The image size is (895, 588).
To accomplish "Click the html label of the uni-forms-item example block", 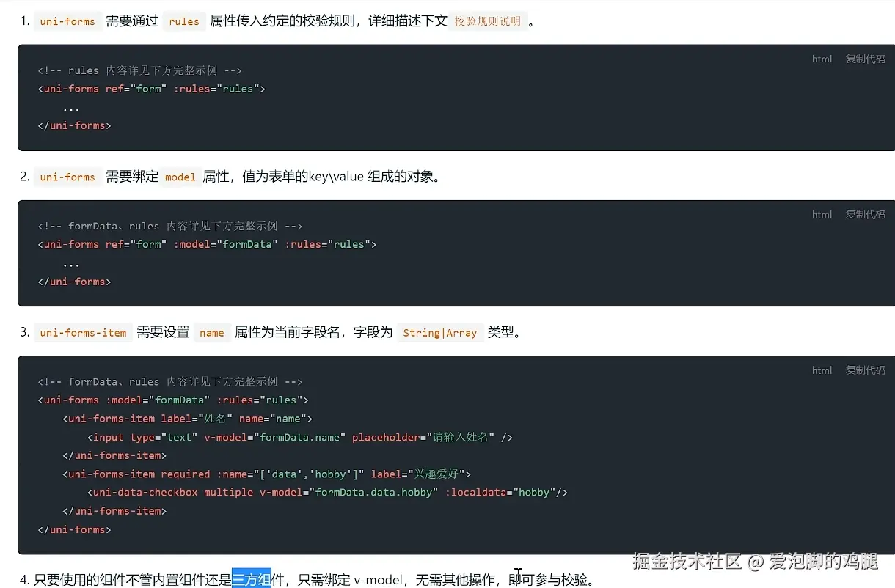I will click(822, 370).
